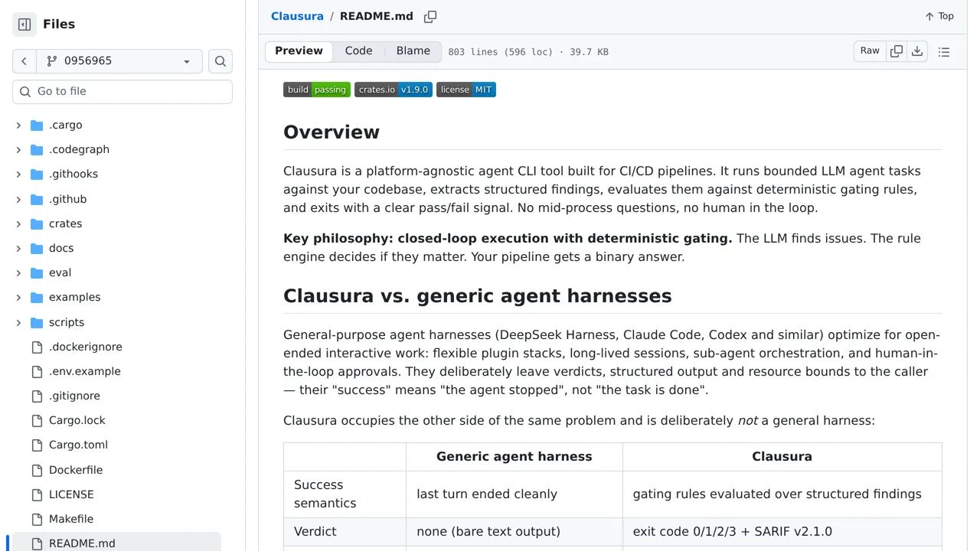Click the search magnifier button
Viewport: 980px width, 551px height.
coord(220,61)
